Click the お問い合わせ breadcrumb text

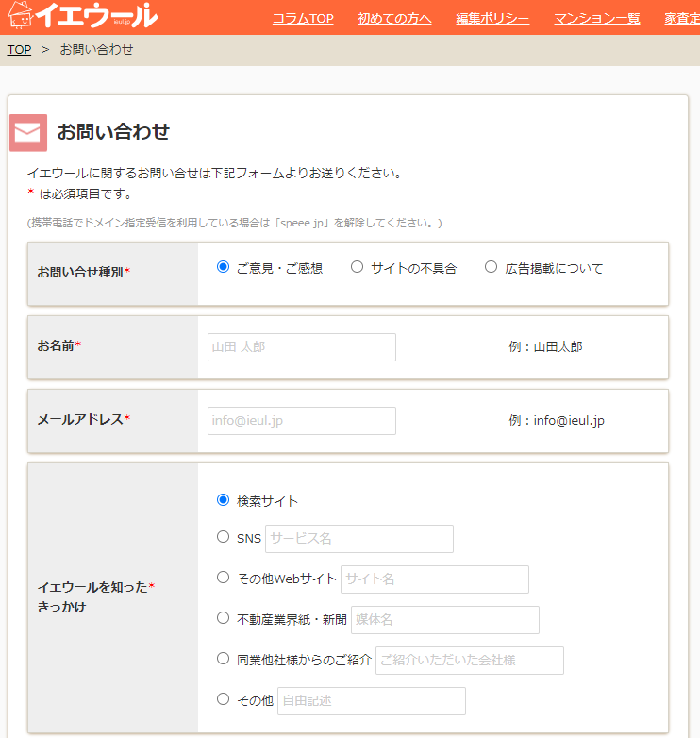tap(96, 49)
